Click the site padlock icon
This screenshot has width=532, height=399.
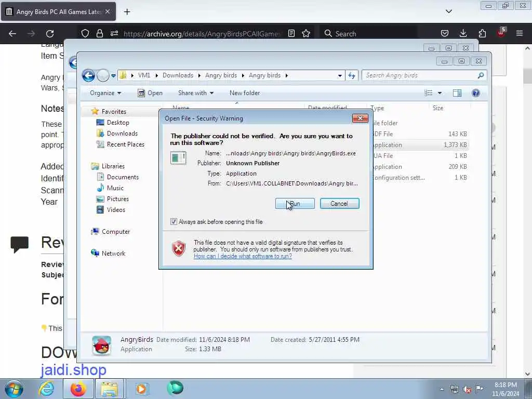(99, 34)
